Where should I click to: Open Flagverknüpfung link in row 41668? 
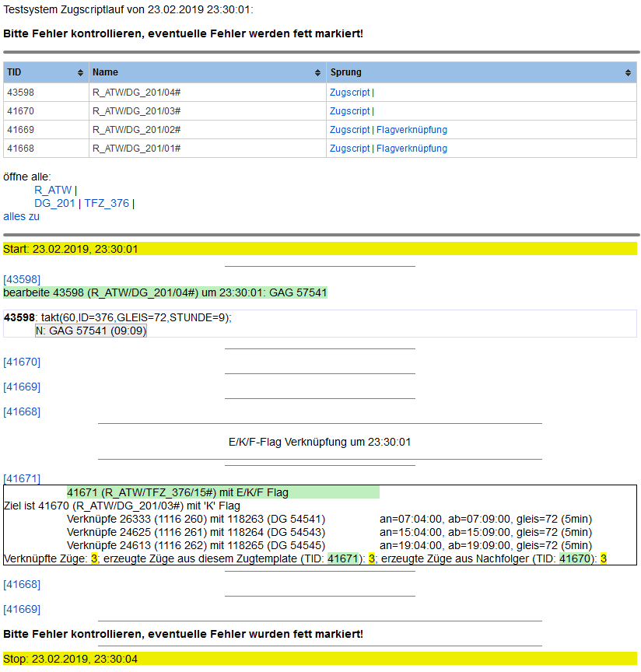(x=412, y=149)
